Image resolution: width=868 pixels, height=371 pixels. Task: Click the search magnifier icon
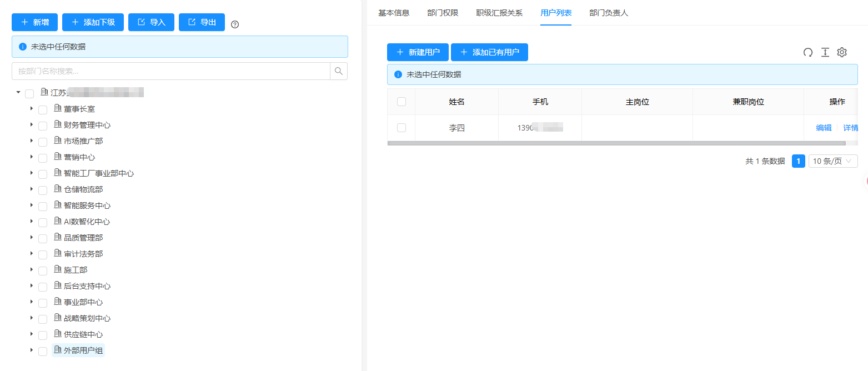pyautogui.click(x=339, y=71)
